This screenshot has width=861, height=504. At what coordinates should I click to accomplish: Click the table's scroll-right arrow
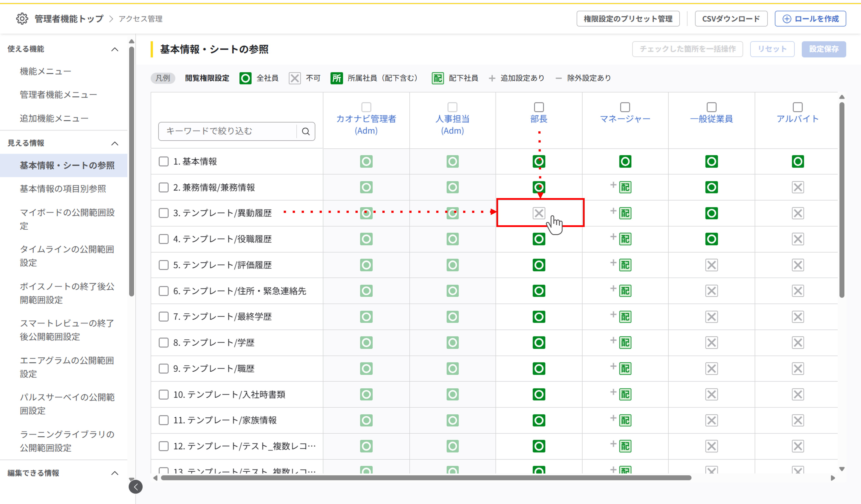point(833,478)
